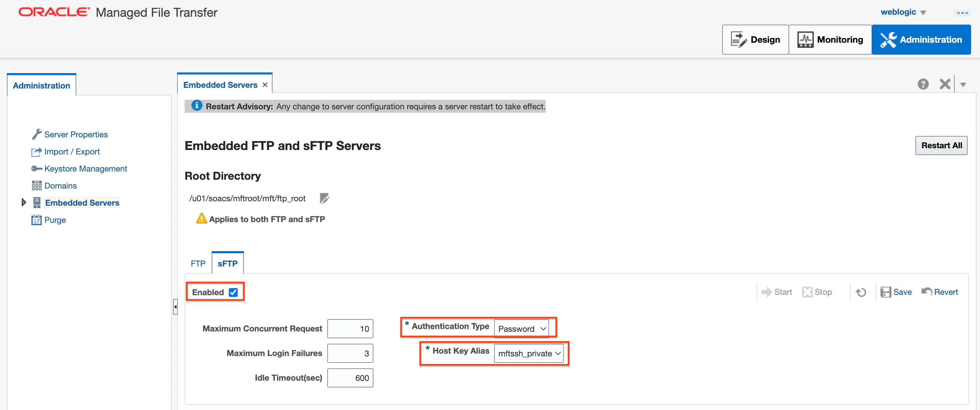
Task: Close the Embedded Servers tab
Action: pyautogui.click(x=265, y=85)
